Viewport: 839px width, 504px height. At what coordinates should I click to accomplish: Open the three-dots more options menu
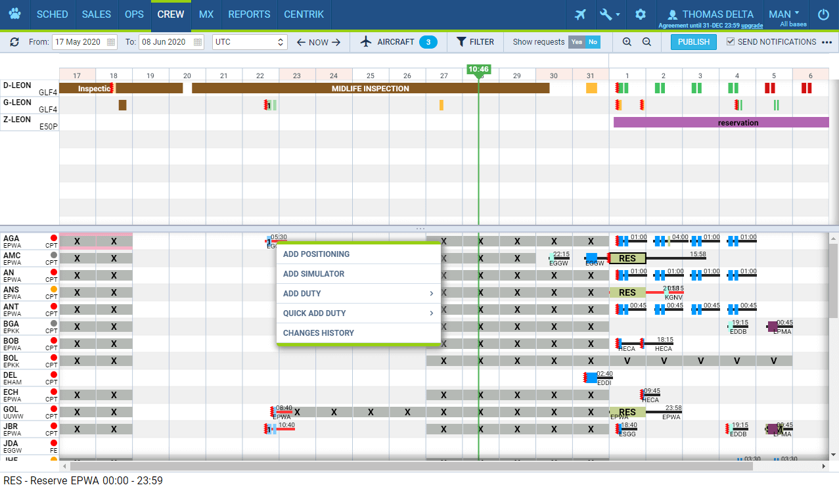click(x=827, y=42)
